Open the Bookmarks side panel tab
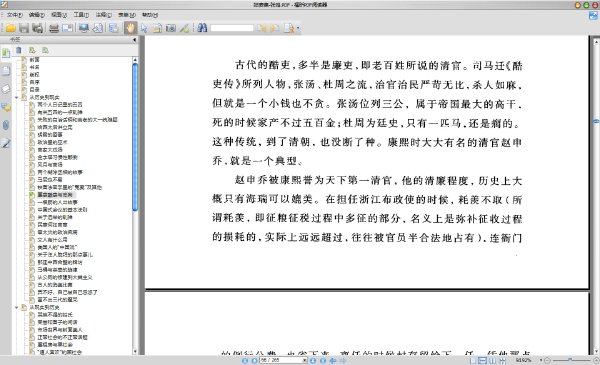This screenshot has height=365, width=600. pos(6,53)
